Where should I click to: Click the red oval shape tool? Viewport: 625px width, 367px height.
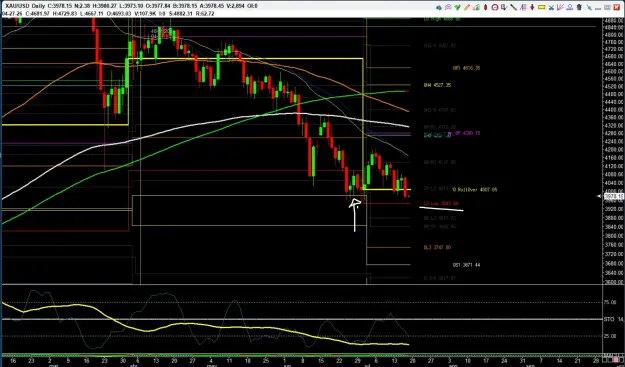pyautogui.click(x=485, y=7)
